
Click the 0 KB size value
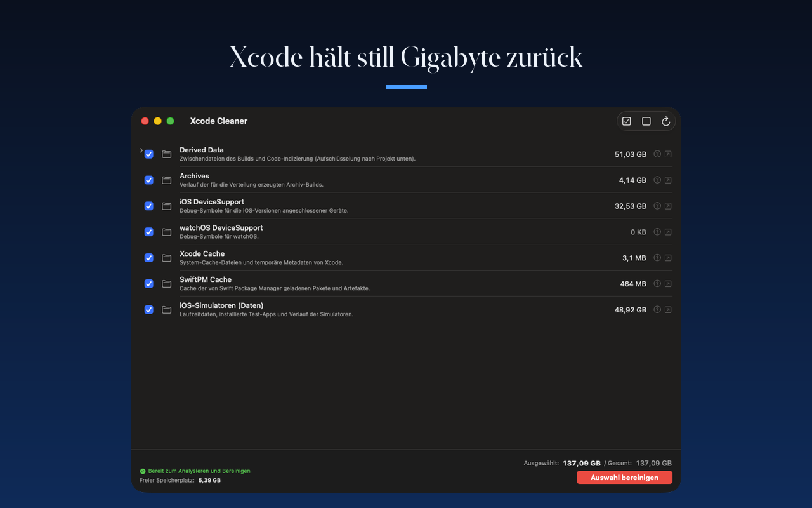tap(638, 232)
